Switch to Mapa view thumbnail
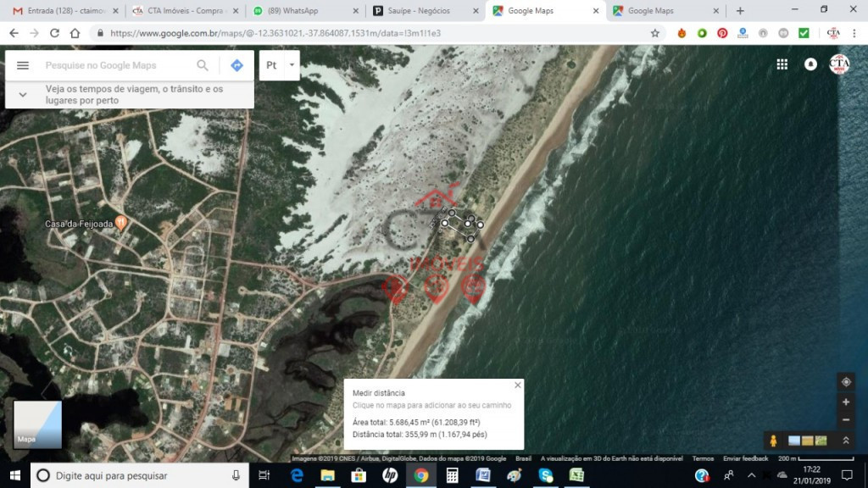 point(37,424)
